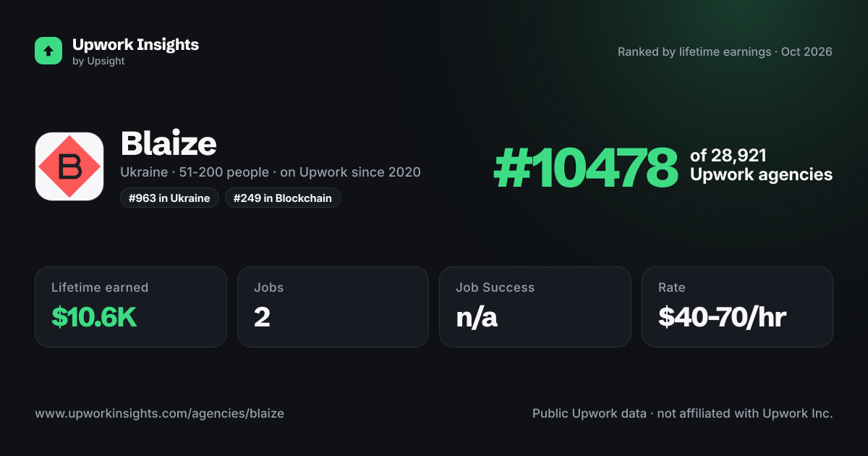The height and width of the screenshot is (456, 868).
Task: Select the #249 in Blockchain badge
Action: 283,198
